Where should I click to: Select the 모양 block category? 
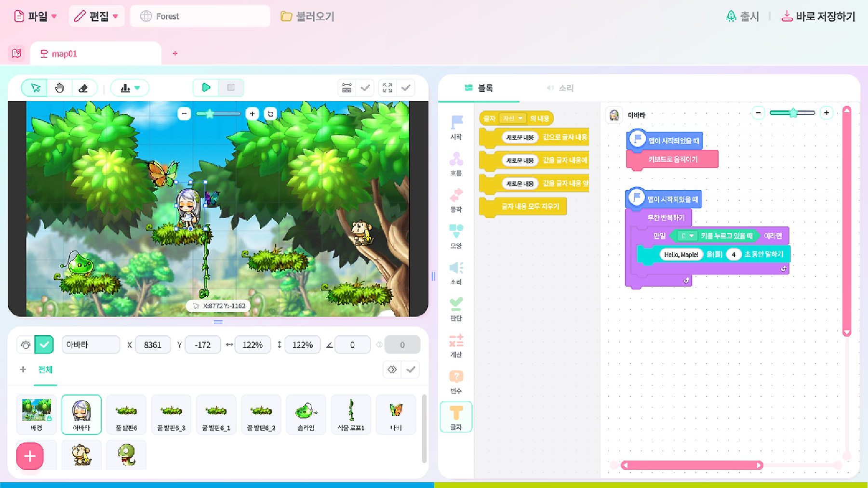pyautogui.click(x=456, y=237)
